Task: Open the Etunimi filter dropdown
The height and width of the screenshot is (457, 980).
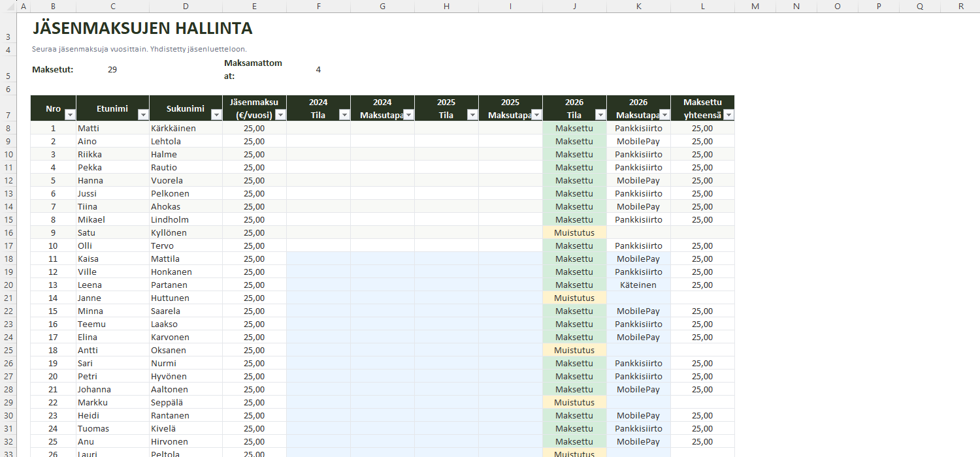Action: coord(143,115)
